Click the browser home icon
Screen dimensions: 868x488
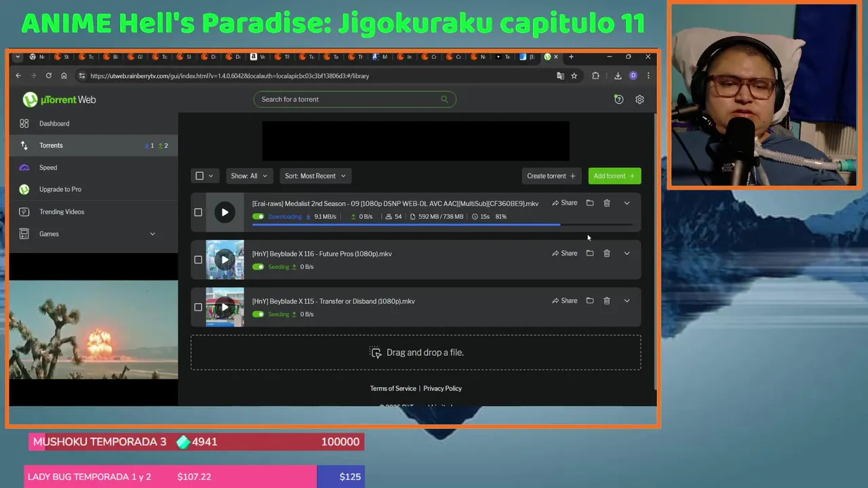click(64, 76)
